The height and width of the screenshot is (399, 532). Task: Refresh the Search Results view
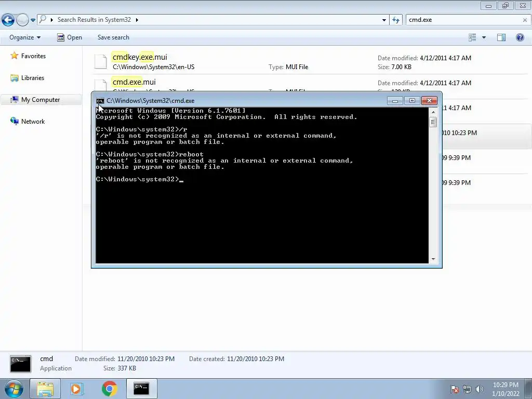(395, 20)
